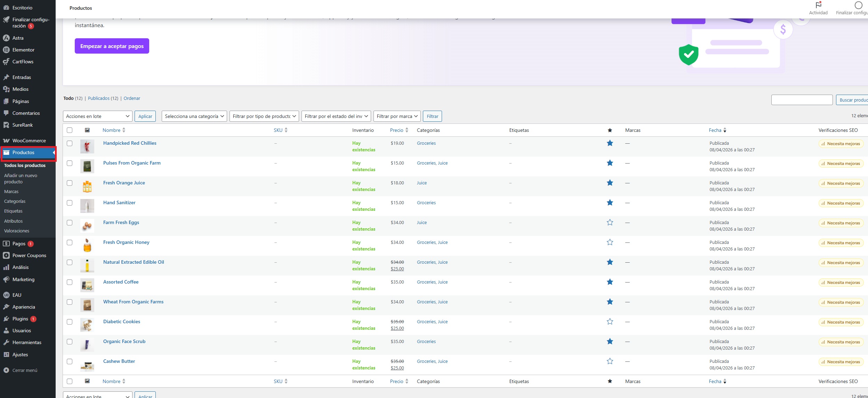Unfeature Handpicked Red Chillies via star icon
Screen dimensions: 868x398
pos(610,143)
